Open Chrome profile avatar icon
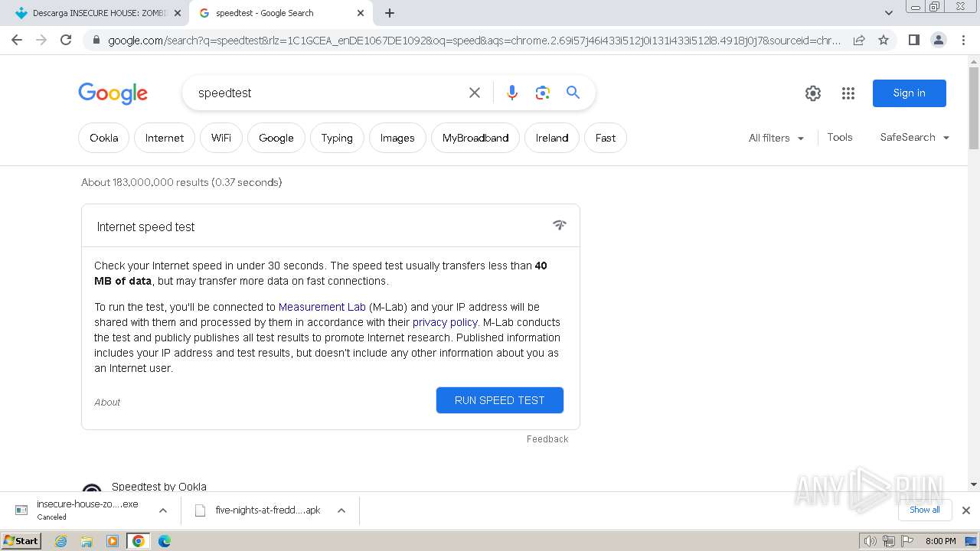The height and width of the screenshot is (551, 980). (x=938, y=40)
